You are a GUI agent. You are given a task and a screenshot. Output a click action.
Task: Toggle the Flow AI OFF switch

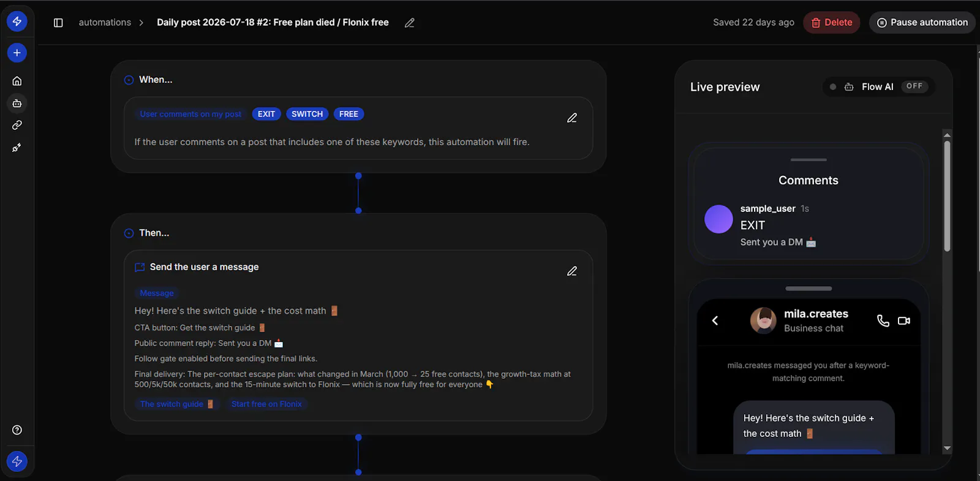click(914, 86)
